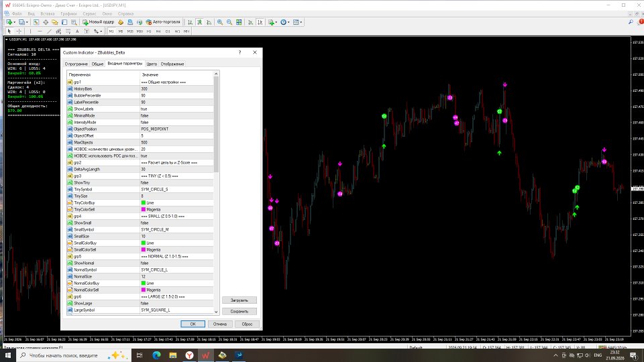Viewport: 644px width, 362px height.
Task: Change NormalColorBuy Lime color swatch
Action: pos(144,283)
